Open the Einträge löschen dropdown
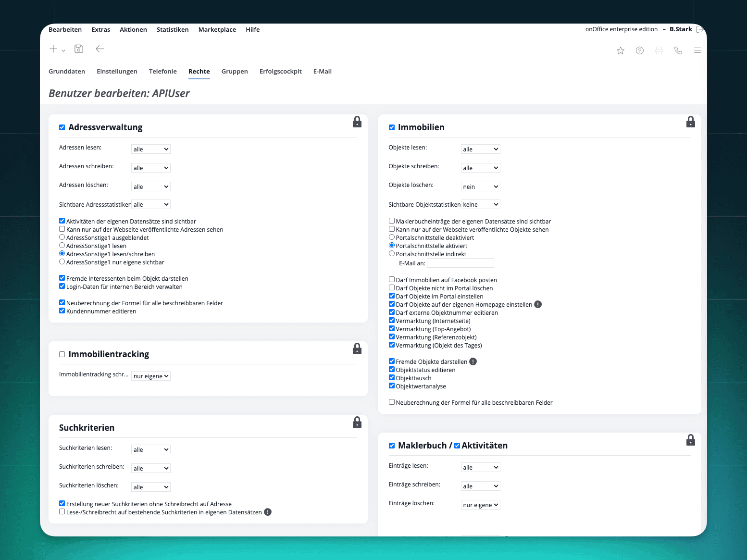 point(480,505)
